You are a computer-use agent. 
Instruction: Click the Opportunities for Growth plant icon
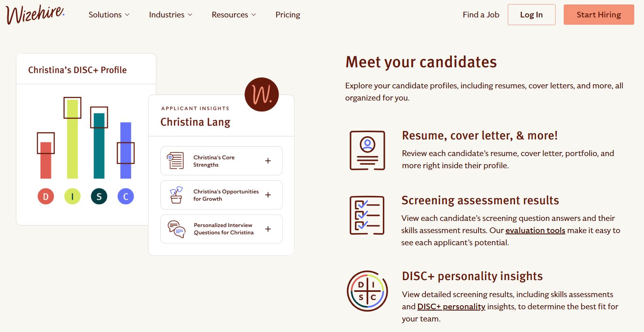[x=176, y=195]
